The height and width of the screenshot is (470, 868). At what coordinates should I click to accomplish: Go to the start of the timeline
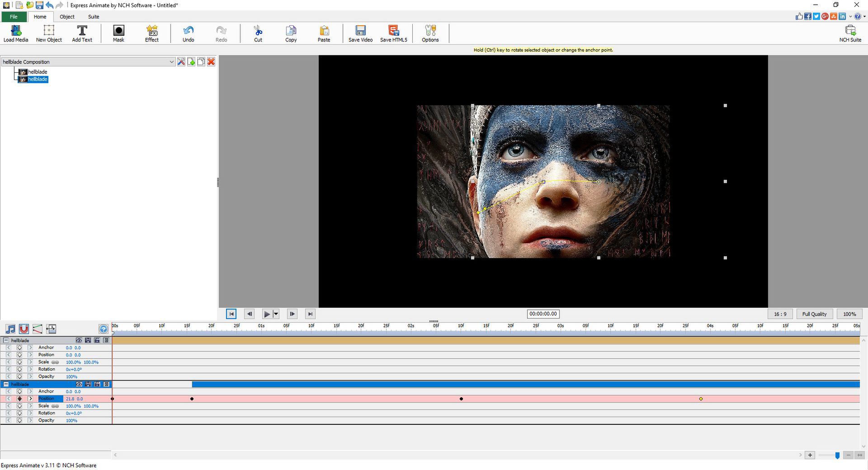point(231,314)
